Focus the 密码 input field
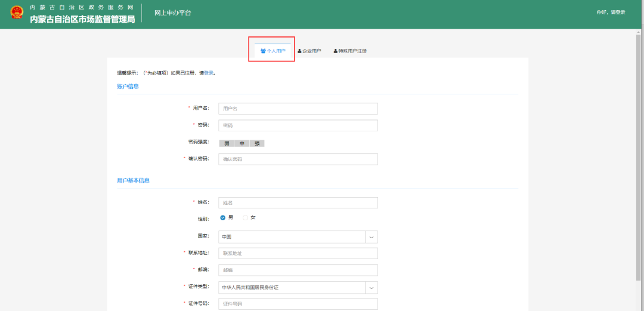 coord(298,125)
